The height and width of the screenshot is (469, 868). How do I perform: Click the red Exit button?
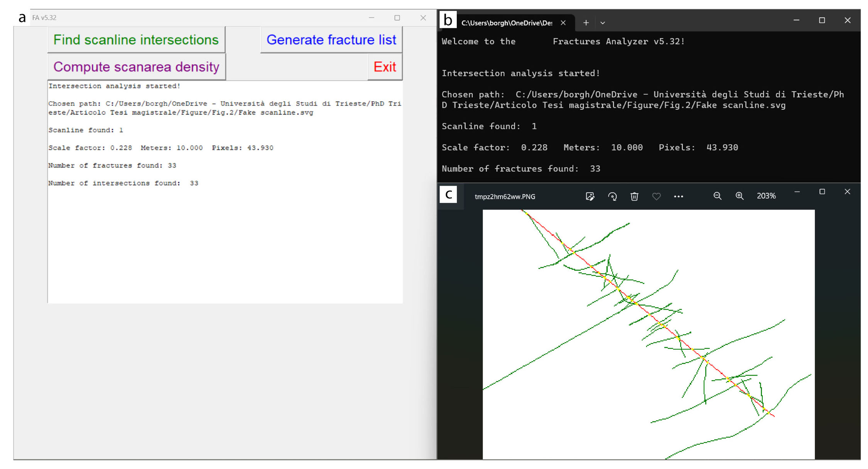click(385, 67)
